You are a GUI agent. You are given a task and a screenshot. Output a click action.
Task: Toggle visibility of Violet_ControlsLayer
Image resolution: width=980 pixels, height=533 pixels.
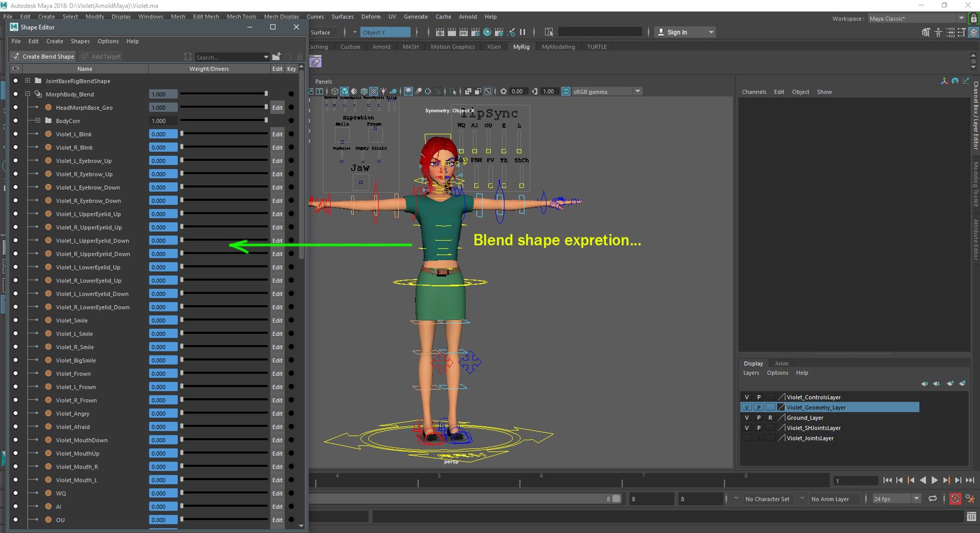pos(747,397)
